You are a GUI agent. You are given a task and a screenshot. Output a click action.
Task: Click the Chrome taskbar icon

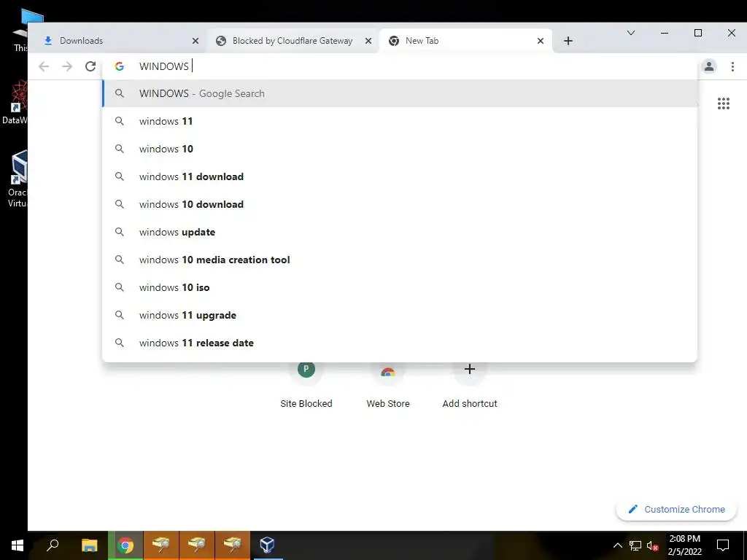[x=125, y=545]
